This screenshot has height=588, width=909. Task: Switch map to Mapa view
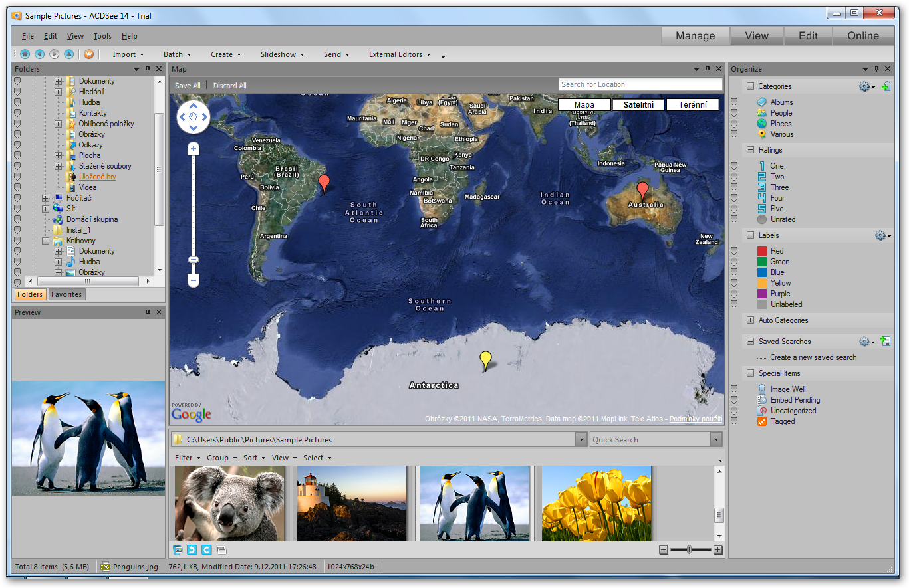584,105
